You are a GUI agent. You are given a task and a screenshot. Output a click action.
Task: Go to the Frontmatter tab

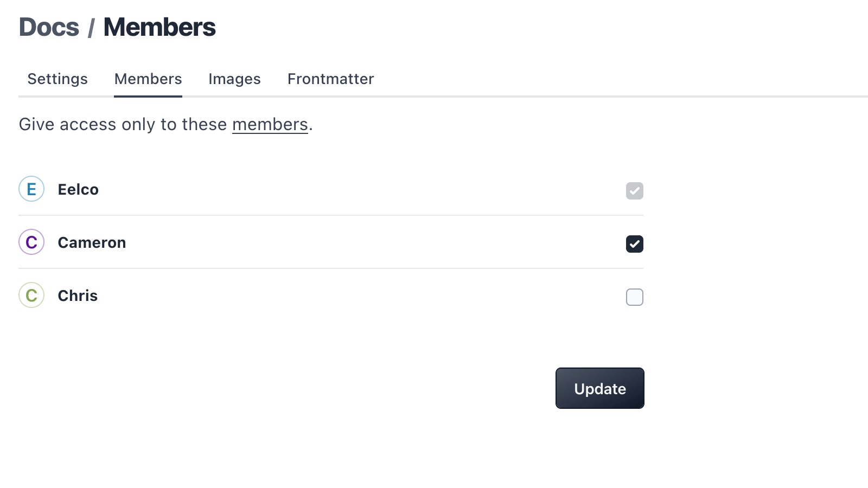pyautogui.click(x=330, y=79)
